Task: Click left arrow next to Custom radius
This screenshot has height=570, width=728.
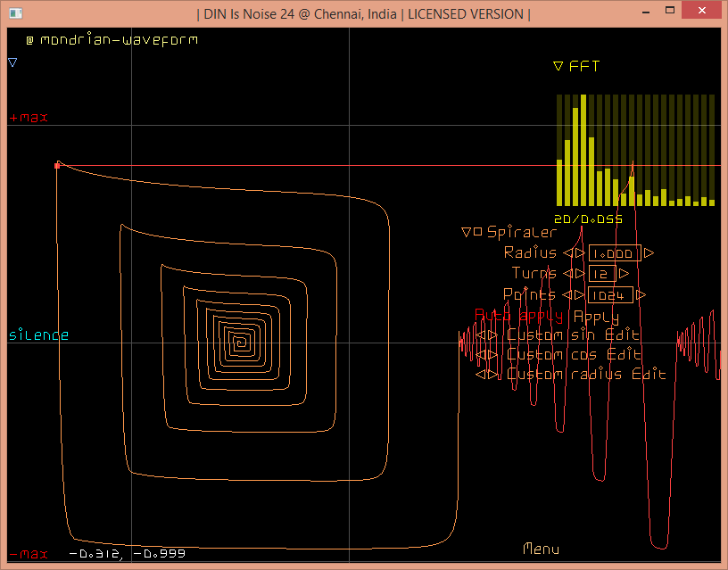Action: [x=481, y=375]
